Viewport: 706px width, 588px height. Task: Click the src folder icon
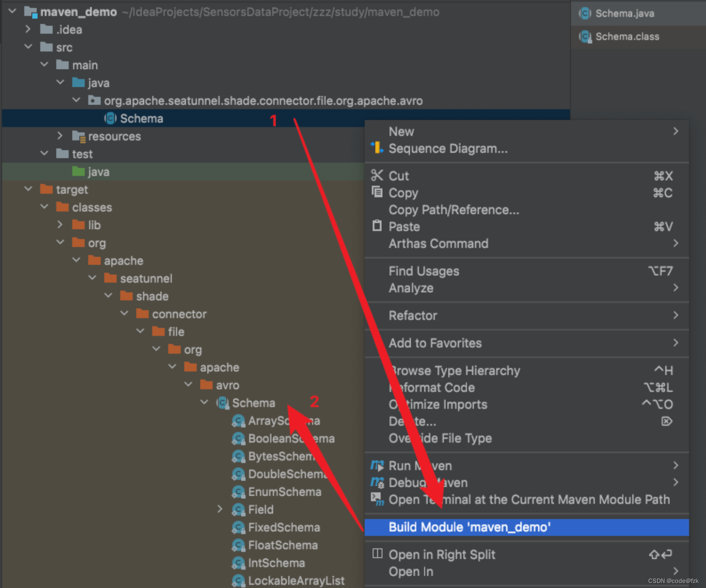click(x=47, y=47)
